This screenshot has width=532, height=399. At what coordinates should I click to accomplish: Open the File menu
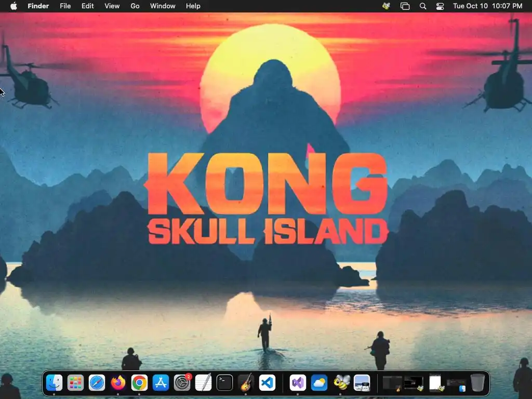tap(65, 6)
